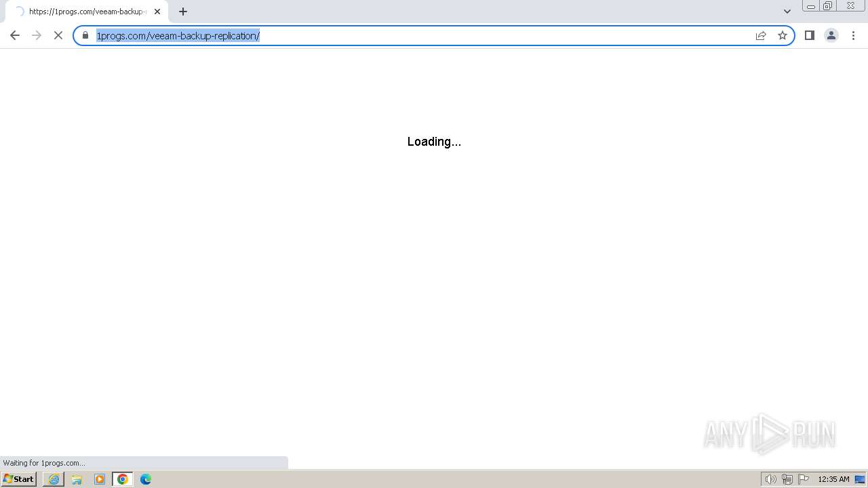Screen dimensions: 868x488
Task: Bookmark this tab with the star icon
Action: point(783,35)
